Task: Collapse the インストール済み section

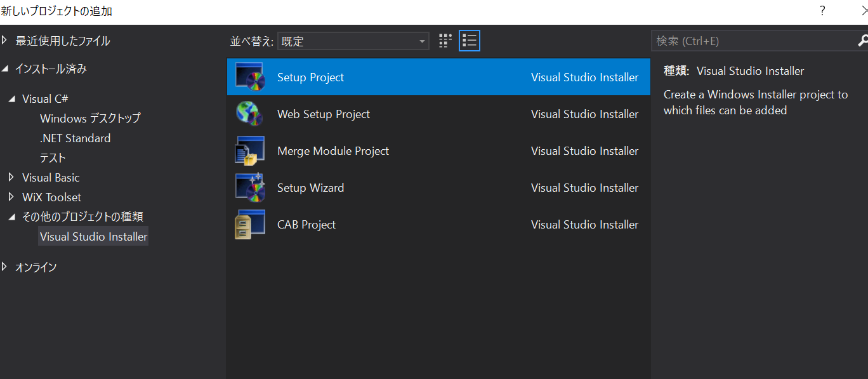Action: (x=5, y=69)
